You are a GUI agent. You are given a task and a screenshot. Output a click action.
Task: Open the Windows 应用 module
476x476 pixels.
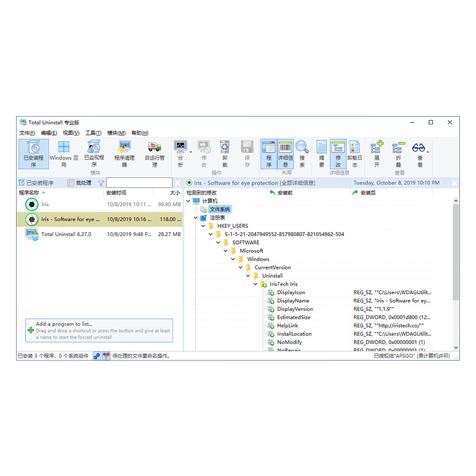(x=64, y=154)
